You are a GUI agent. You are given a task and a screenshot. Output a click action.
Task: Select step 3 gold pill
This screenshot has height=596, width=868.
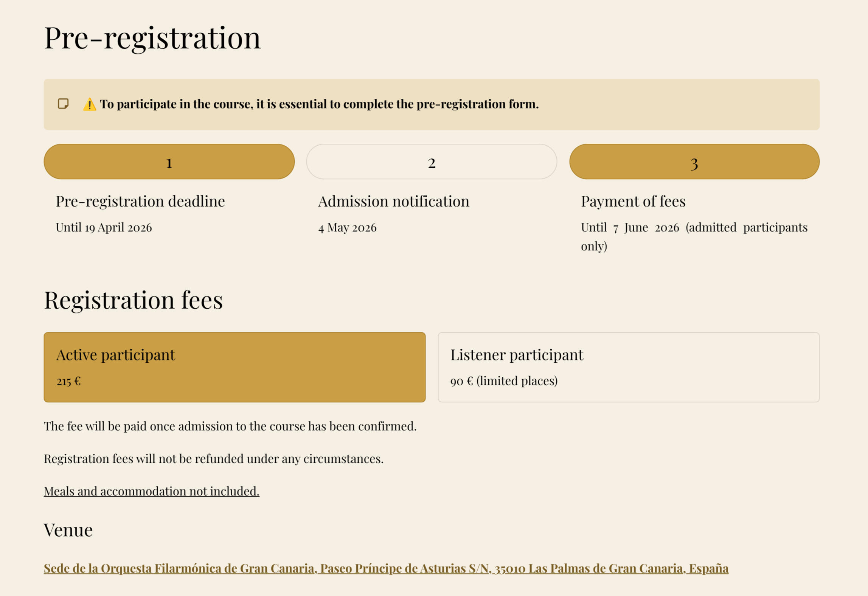pyautogui.click(x=694, y=161)
